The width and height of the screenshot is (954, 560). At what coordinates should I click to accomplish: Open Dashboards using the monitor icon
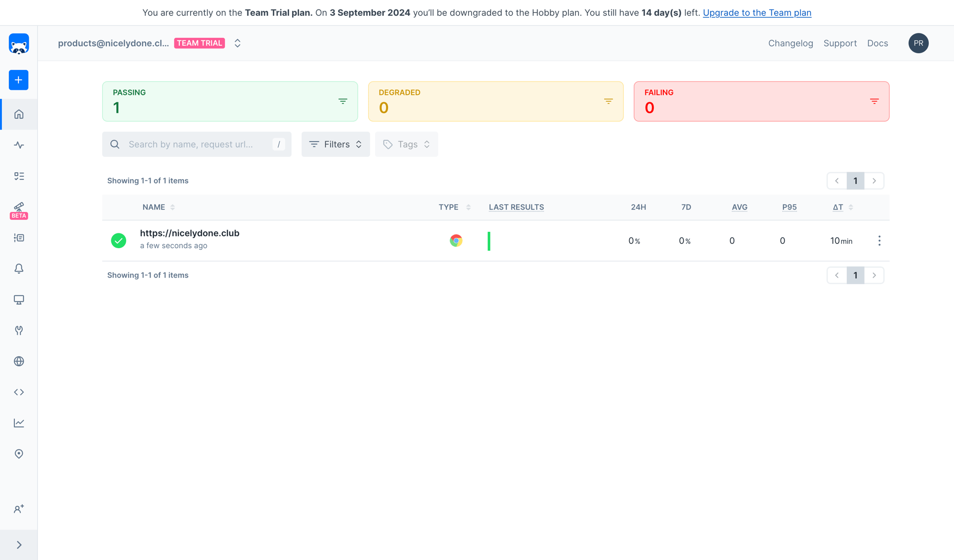[x=18, y=300]
